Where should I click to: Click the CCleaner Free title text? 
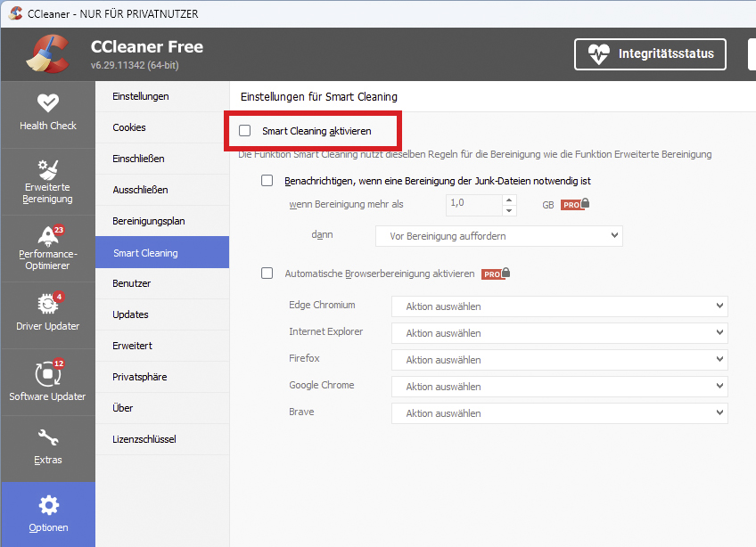coord(147,46)
